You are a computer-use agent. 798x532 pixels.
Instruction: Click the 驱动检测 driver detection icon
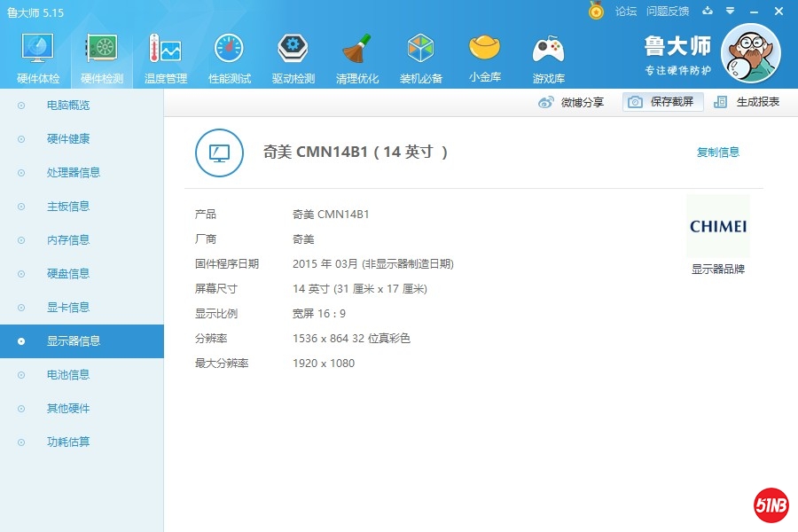pyautogui.click(x=293, y=51)
